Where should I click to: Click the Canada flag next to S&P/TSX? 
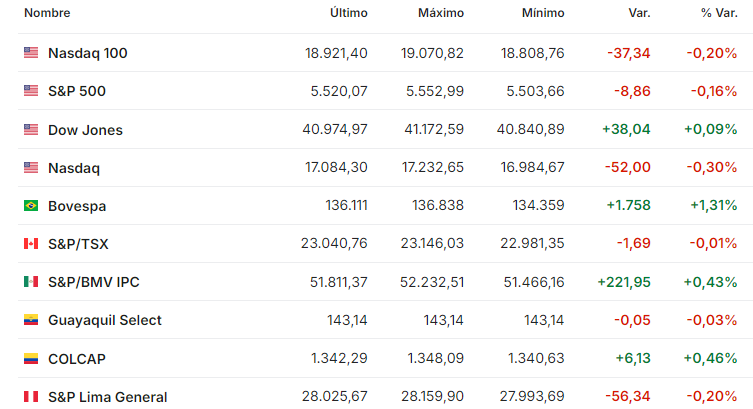[31, 243]
